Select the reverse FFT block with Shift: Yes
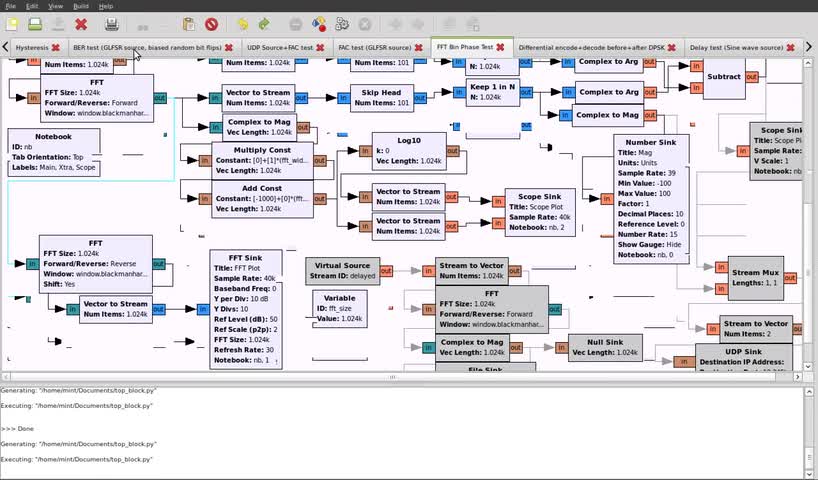 (95, 263)
